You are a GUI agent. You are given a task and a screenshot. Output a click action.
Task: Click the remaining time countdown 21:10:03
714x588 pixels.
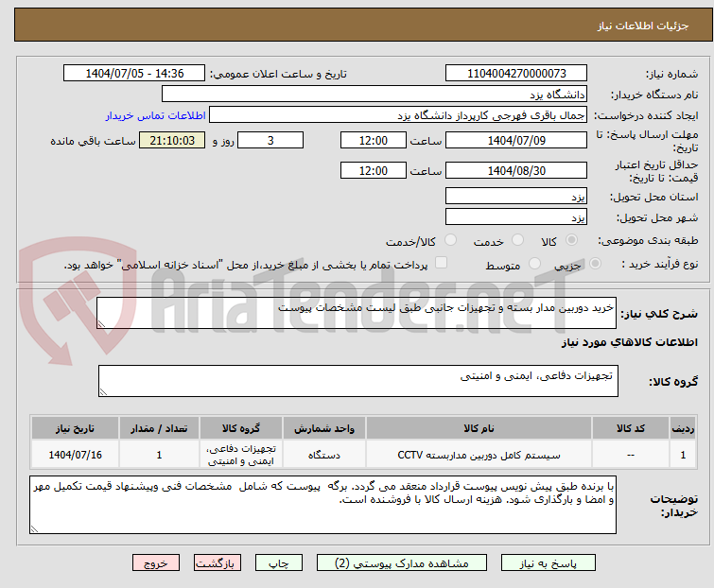point(172,140)
